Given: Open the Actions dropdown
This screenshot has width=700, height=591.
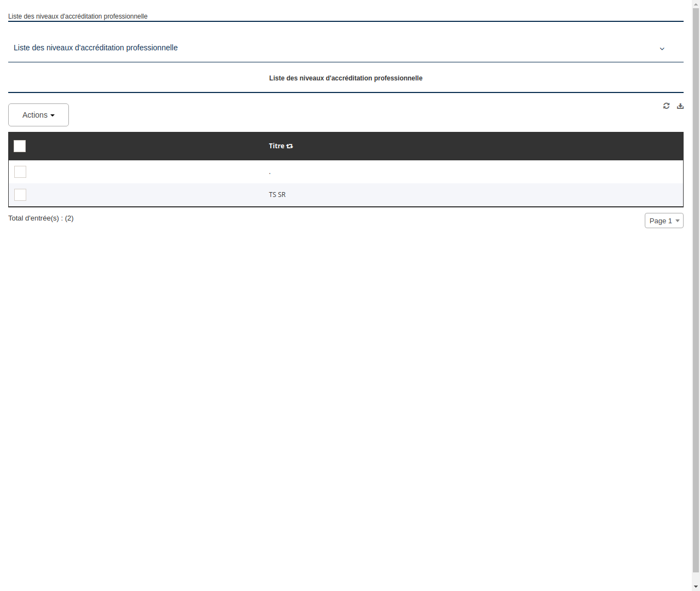Looking at the screenshot, I should [38, 115].
